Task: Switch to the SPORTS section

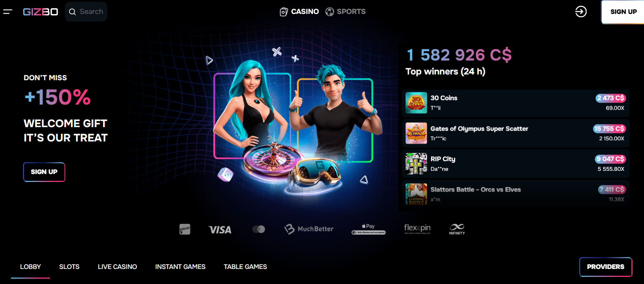Action: point(345,12)
